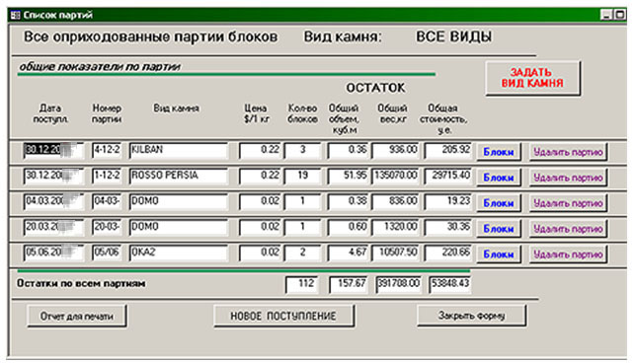Viewport: 636px width, 364px height.
Task: Click the date field of ROSSO PERSIA row
Action: tap(53, 176)
